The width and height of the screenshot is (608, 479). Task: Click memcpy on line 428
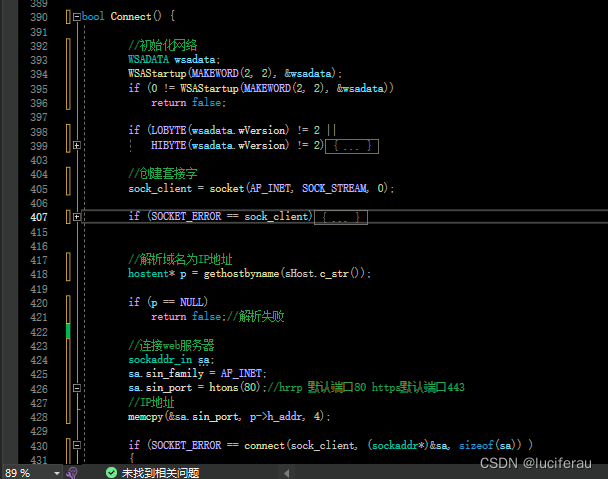click(145, 417)
